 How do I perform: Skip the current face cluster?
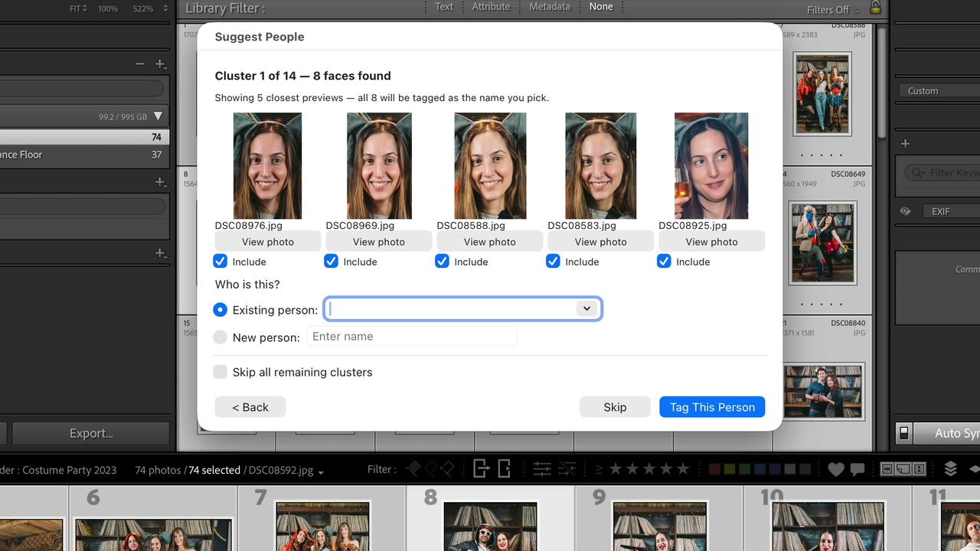615,407
